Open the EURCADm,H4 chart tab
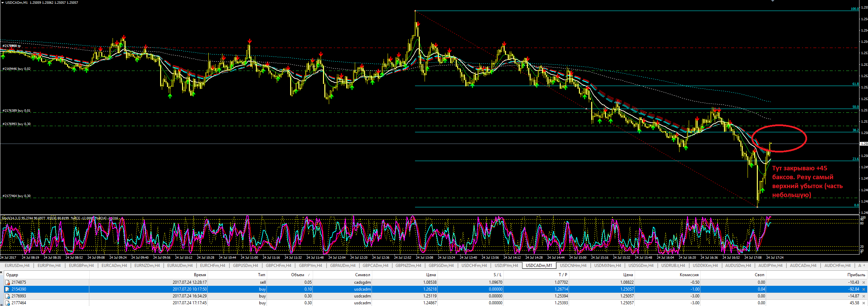Screen dimensions: 868x306 114,266
